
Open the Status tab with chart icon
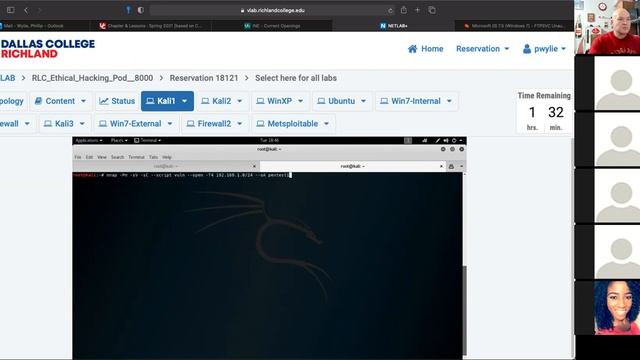click(x=117, y=101)
